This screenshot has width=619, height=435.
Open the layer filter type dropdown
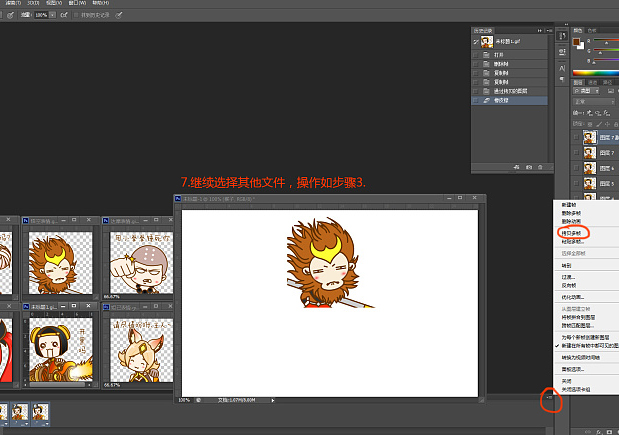click(x=587, y=91)
